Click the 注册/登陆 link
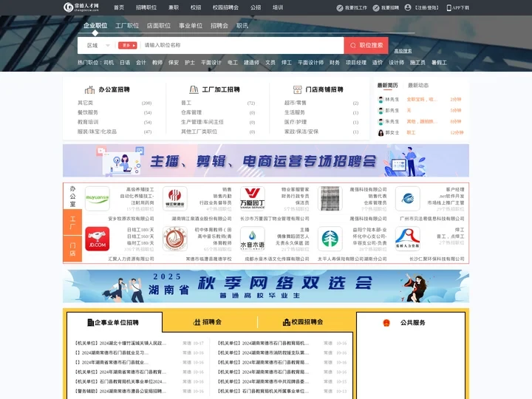532x399 pixels. point(426,8)
